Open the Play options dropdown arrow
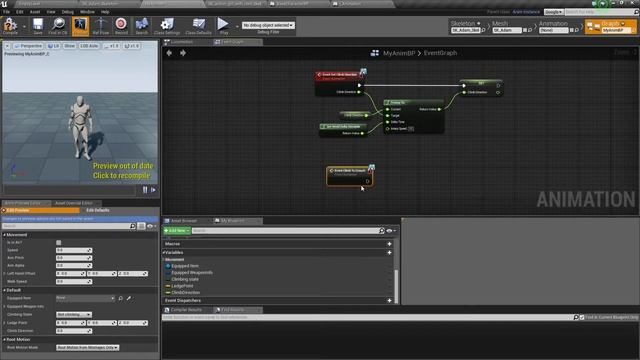 [x=237, y=27]
